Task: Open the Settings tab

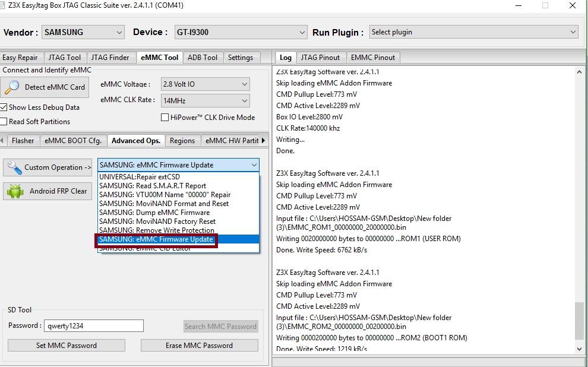Action: point(241,58)
